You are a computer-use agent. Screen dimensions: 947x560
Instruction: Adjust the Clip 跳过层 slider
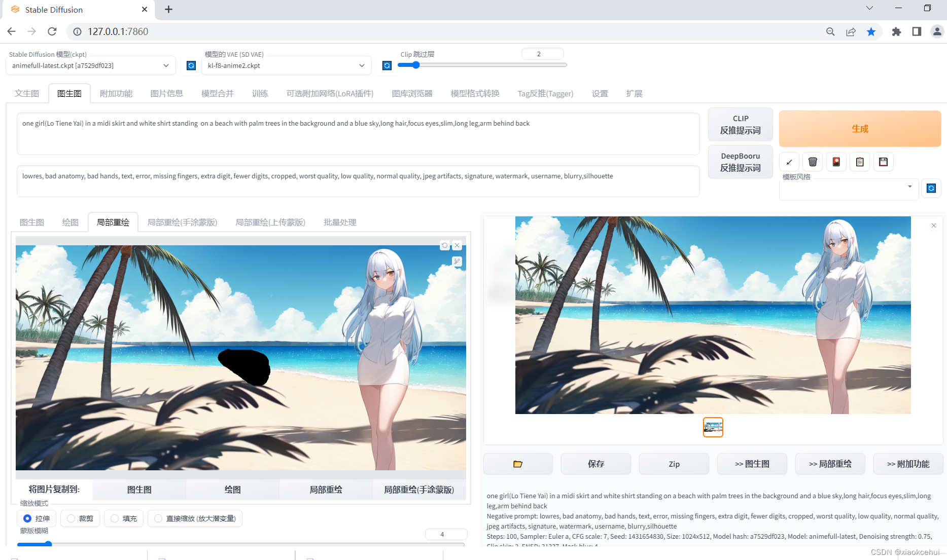click(482, 65)
